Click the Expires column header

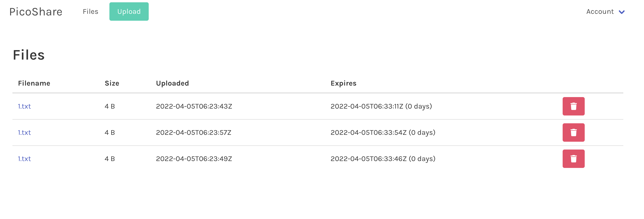coord(344,83)
